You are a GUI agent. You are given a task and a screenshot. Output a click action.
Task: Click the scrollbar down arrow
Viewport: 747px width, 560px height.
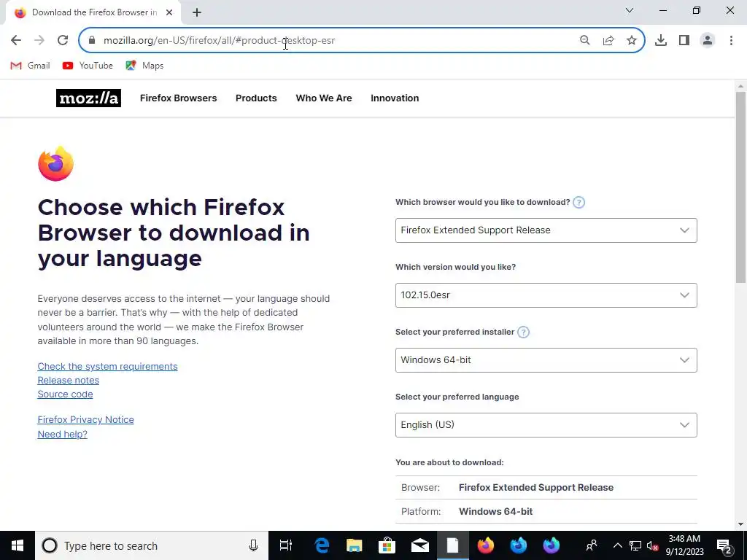point(740,524)
